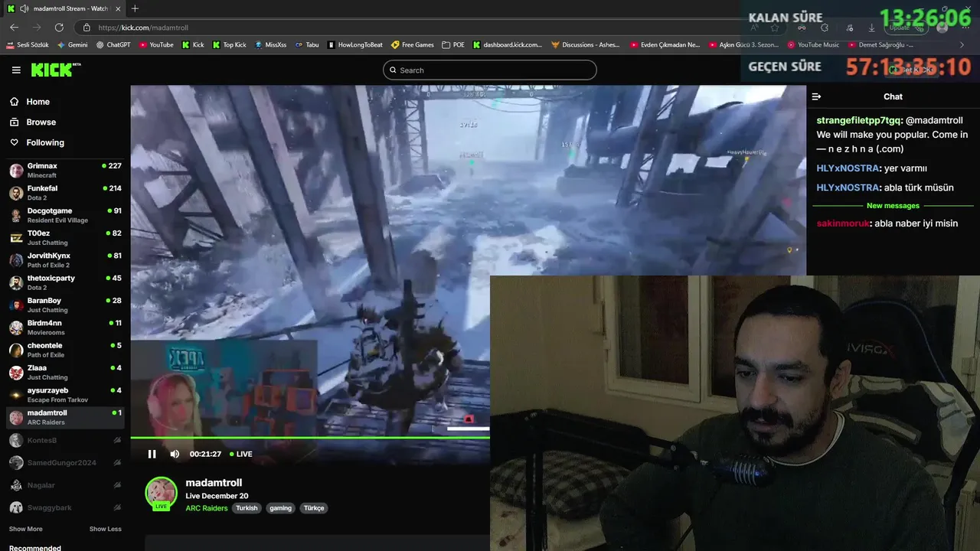Screen dimensions: 980x551
Task: Click the green KICK logo
Action: point(55,70)
